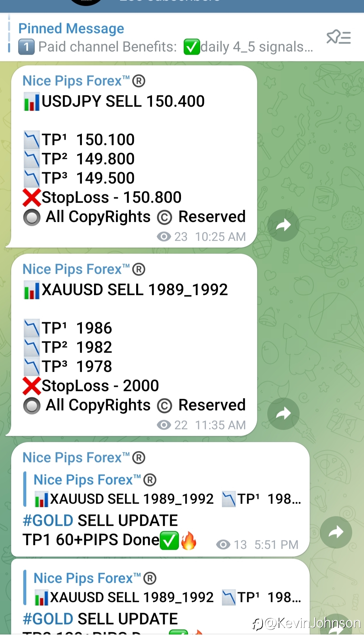Forward the XAUUSD SELL 1989_1992 message
The image size is (364, 643).
click(283, 414)
